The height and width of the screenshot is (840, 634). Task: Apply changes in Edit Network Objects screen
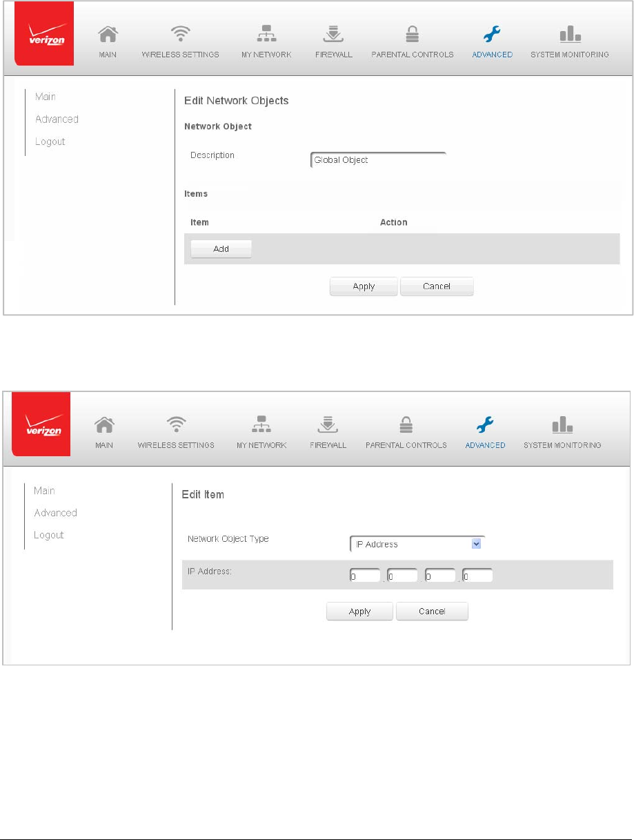tap(364, 286)
